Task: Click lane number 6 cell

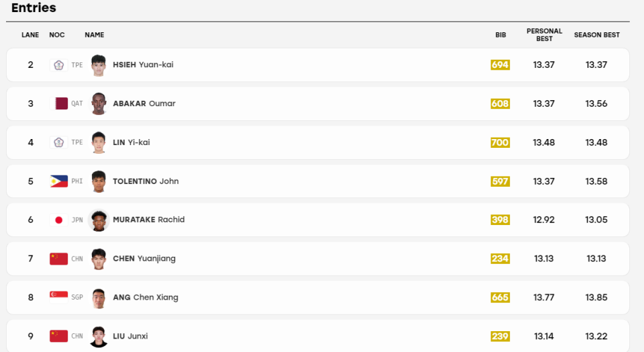Action: 30,220
